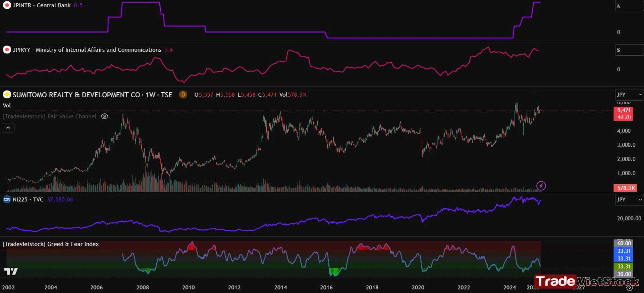644x293 pixels.
Task: Click the 2006 time axis label
Action: click(97, 287)
